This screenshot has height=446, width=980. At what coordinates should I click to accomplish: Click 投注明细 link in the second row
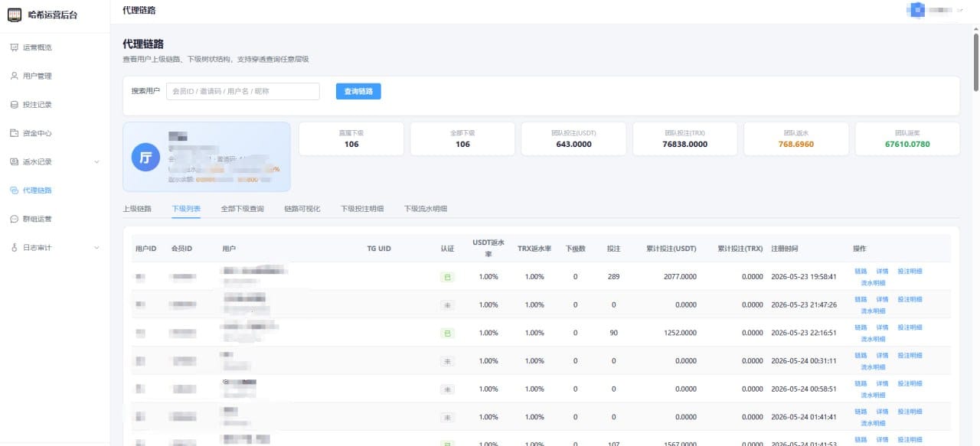tap(910, 299)
